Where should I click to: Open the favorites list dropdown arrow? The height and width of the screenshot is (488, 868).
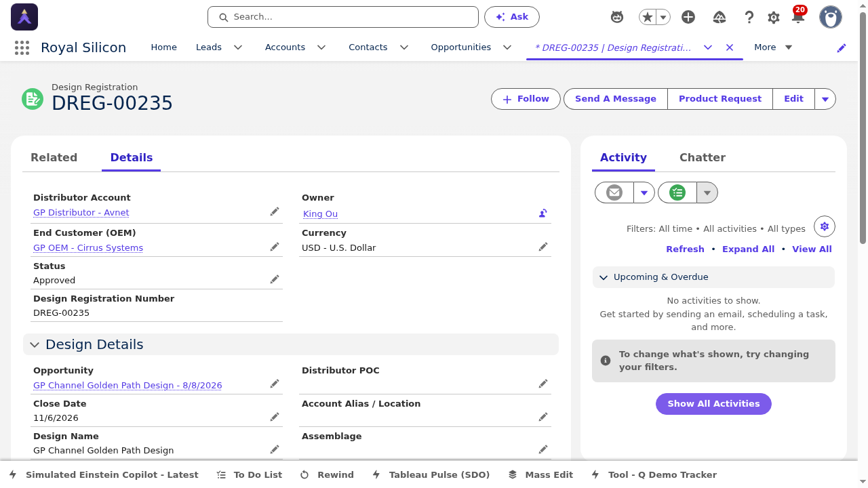coord(664,17)
